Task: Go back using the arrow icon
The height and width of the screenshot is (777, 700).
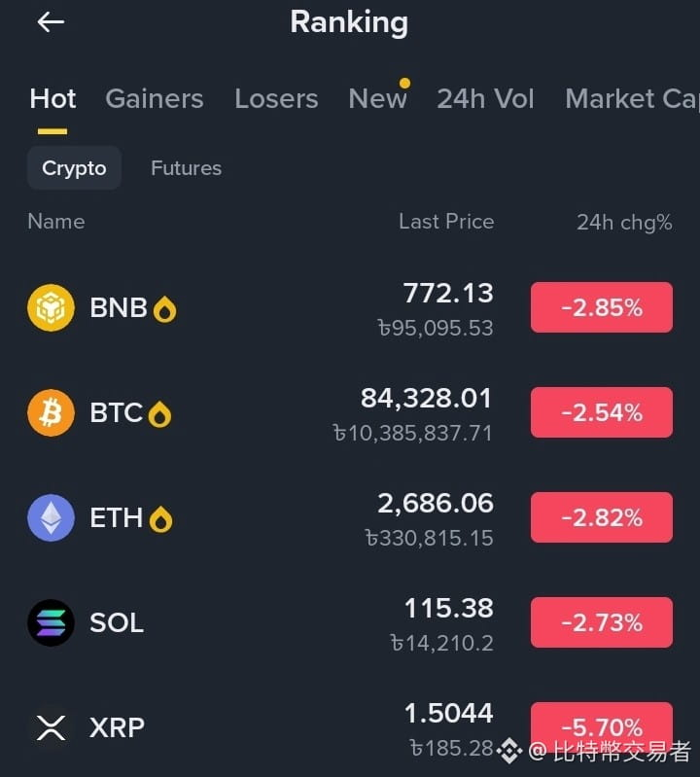Action: point(51,22)
